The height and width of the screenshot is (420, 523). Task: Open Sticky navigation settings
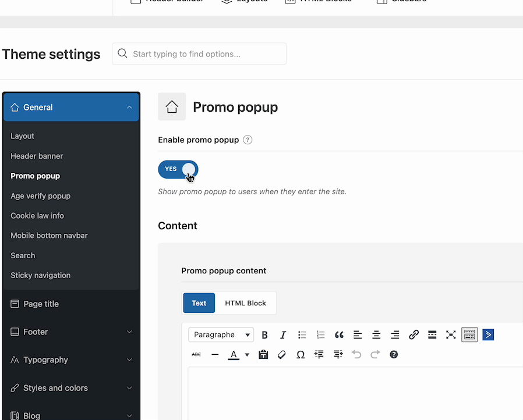tap(41, 276)
